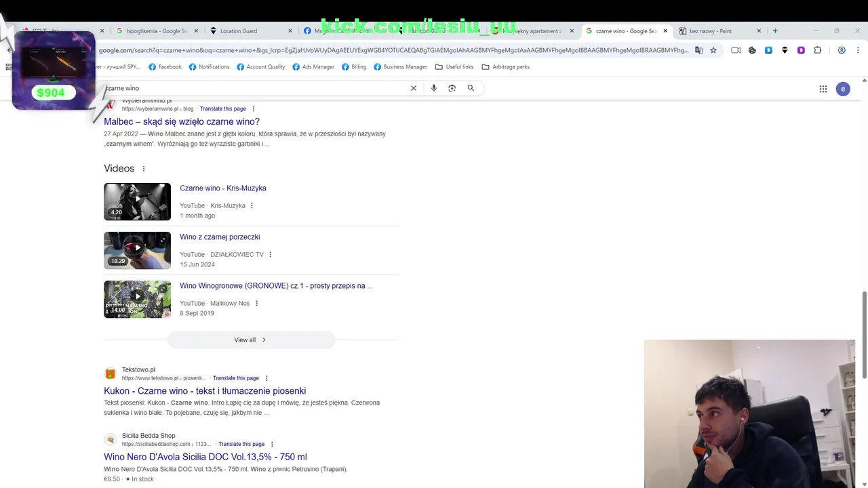Open the Location Guard extension icon in toolbar

785,50
